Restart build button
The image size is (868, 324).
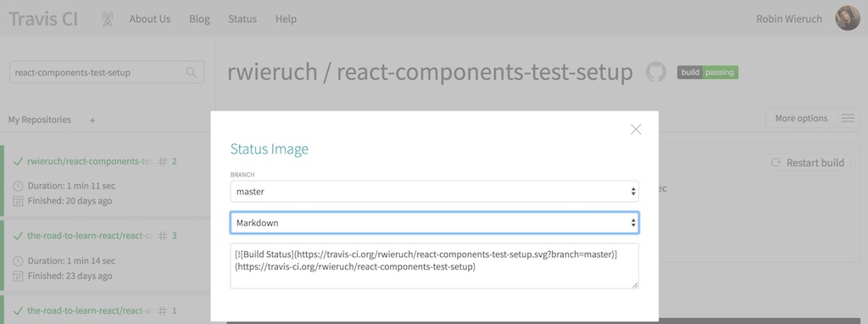coord(808,162)
